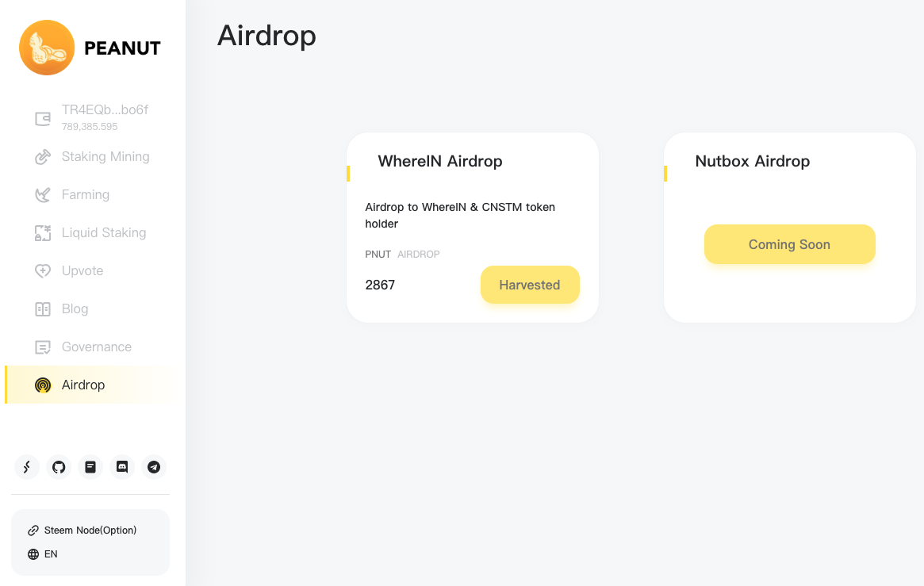Viewport: 924px width, 586px height.
Task: Click the Peanut logo icon
Action: pos(47,48)
